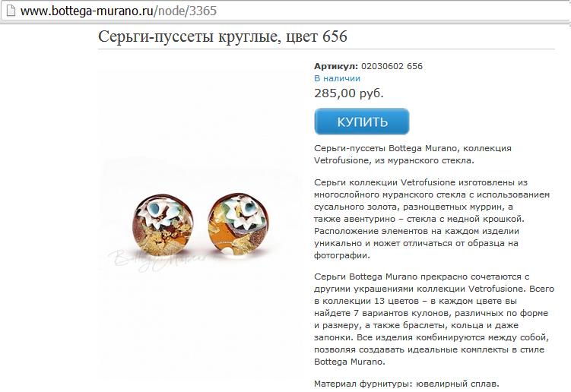Click the Артикул label
This screenshot has width=571, height=392.
point(336,66)
